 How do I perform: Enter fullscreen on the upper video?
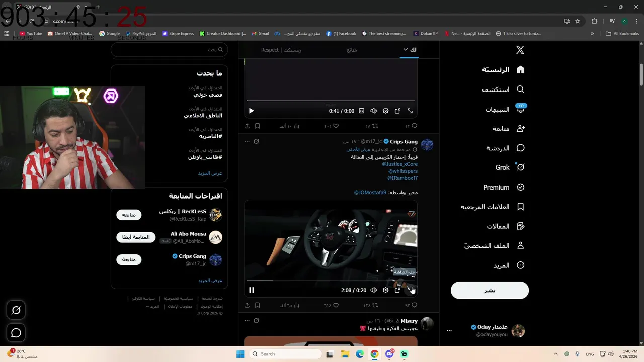pyautogui.click(x=410, y=111)
